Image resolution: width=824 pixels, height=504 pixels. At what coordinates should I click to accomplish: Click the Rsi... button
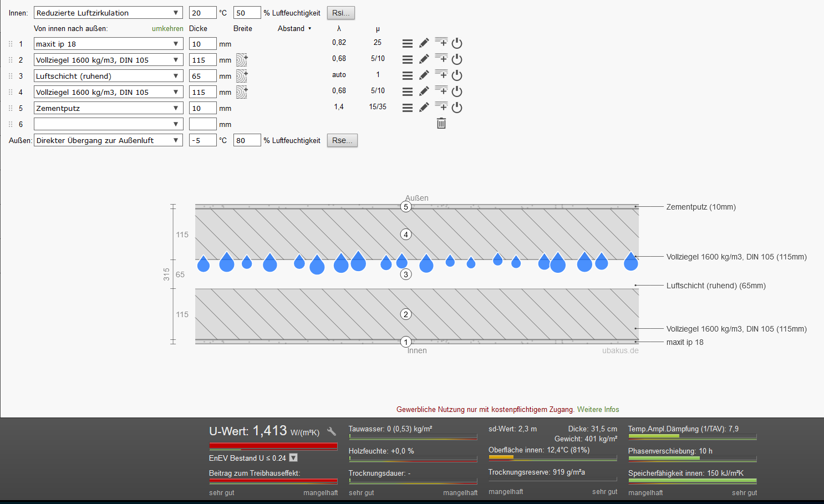click(x=340, y=13)
